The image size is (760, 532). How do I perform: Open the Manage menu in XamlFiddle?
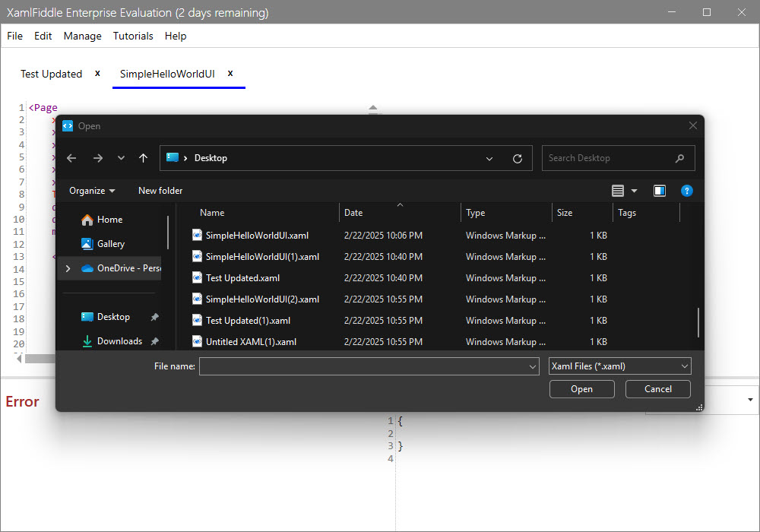point(82,36)
